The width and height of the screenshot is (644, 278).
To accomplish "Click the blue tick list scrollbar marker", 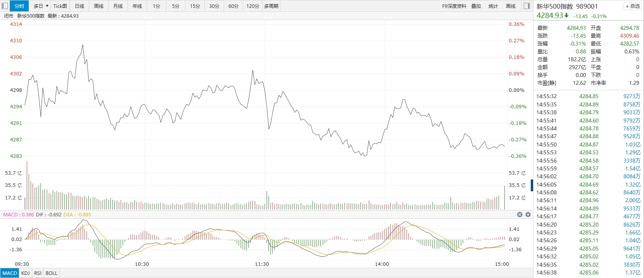I will (532, 185).
